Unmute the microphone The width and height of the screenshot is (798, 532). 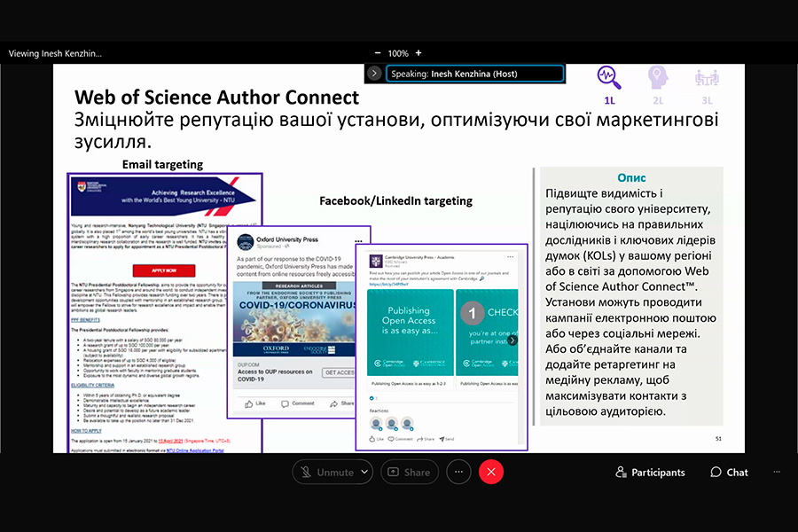point(326,472)
